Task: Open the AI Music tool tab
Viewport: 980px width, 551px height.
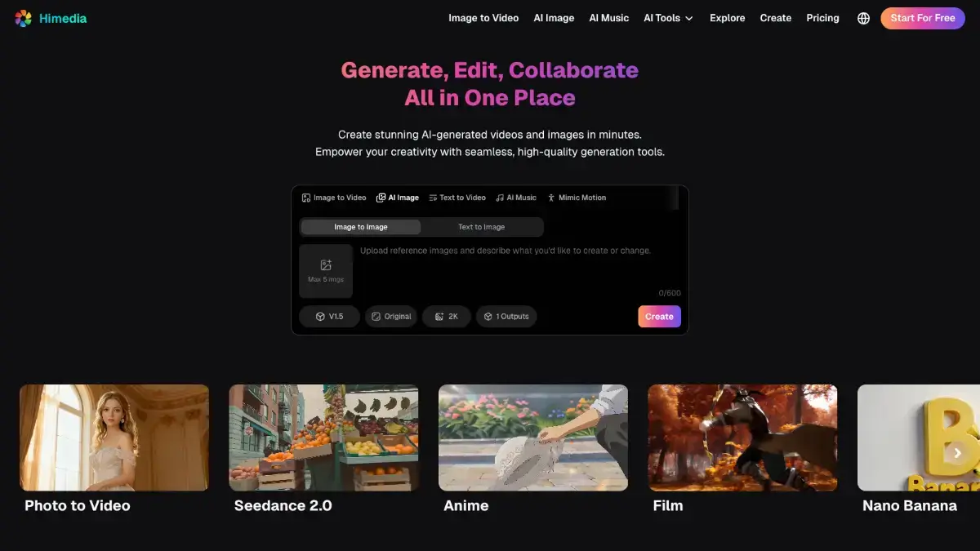Action: 516,198
